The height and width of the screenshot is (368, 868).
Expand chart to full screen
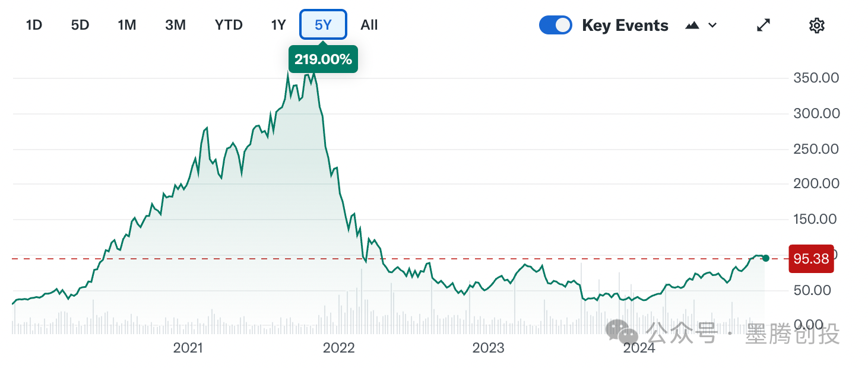tap(764, 26)
